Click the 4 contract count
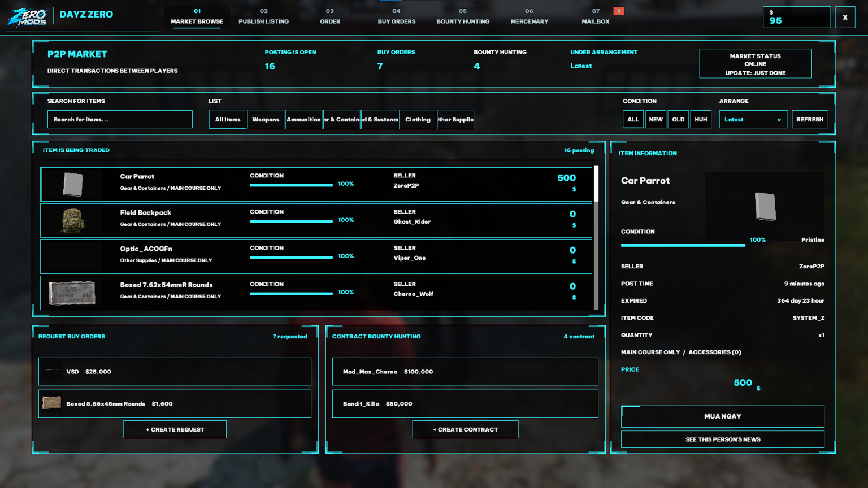 pyautogui.click(x=579, y=337)
